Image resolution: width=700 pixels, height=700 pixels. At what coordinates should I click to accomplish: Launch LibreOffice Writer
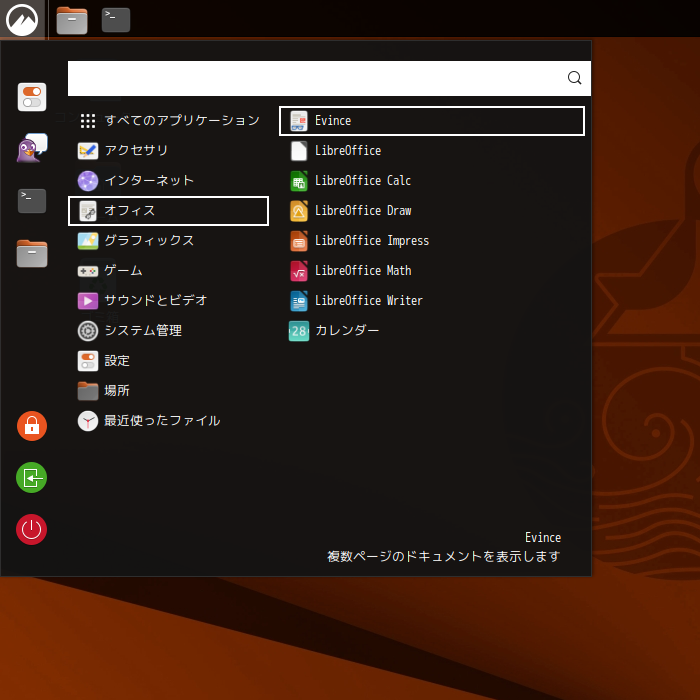[x=432, y=300]
